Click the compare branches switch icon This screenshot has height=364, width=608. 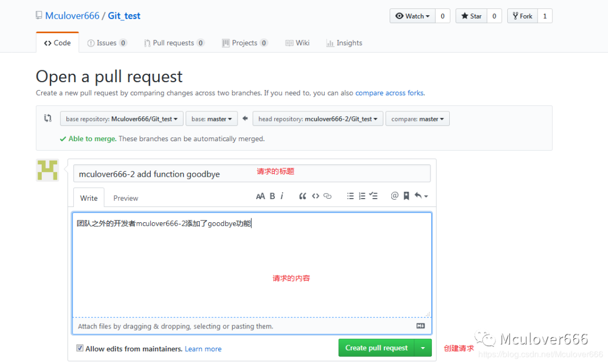(x=48, y=118)
